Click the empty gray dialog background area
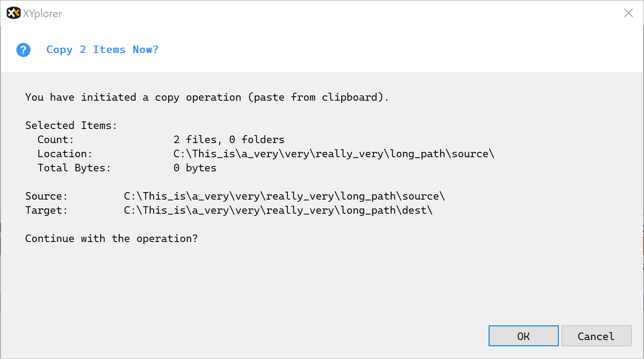 coord(309,287)
